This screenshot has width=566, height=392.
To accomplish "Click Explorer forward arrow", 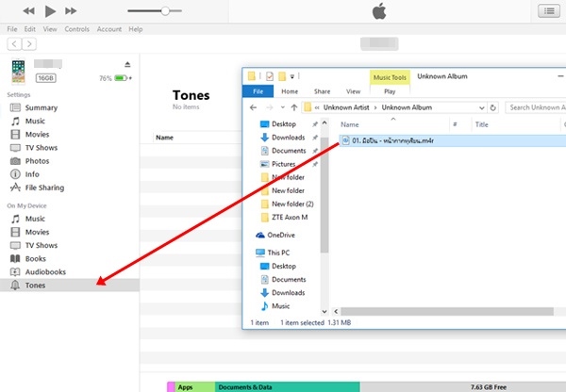I will coord(269,107).
